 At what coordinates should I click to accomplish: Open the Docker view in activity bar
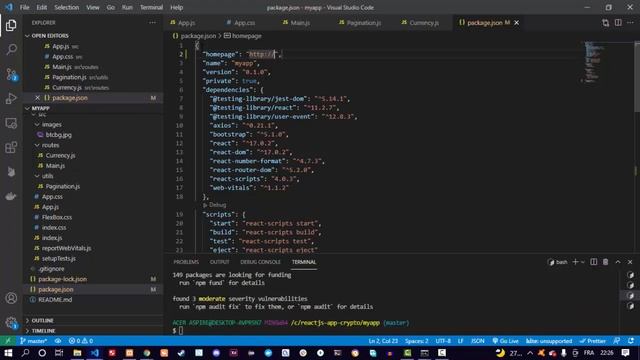(11, 196)
